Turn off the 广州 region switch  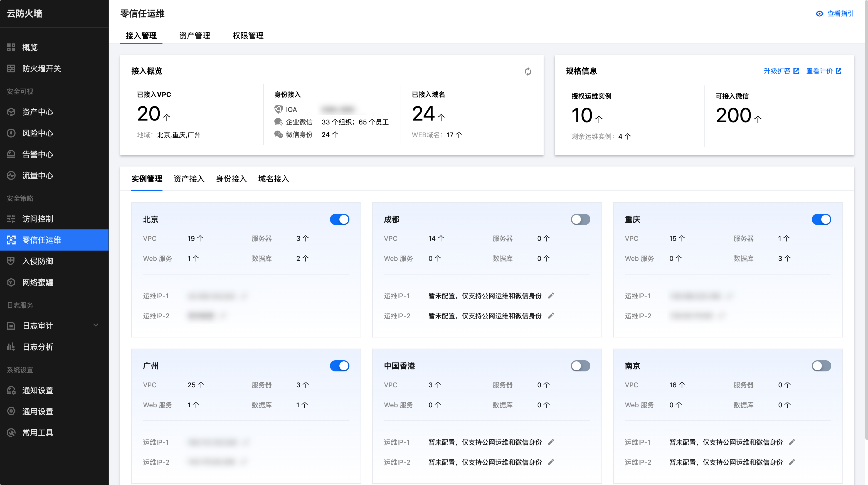point(340,366)
